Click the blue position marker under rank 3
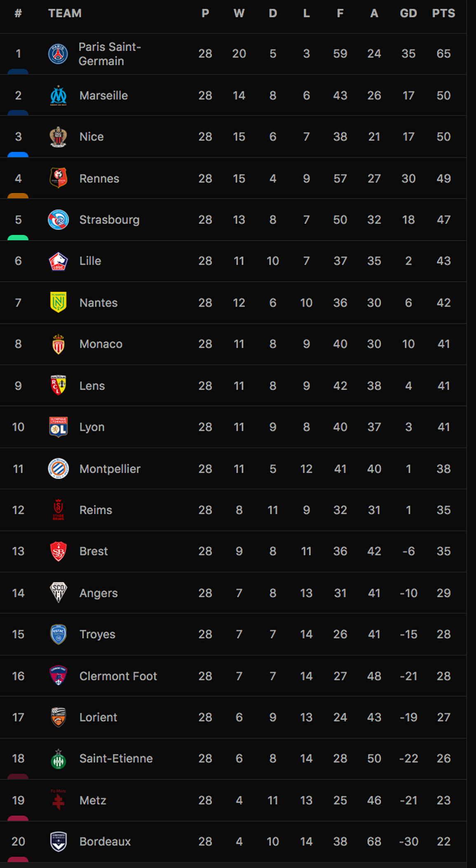This screenshot has height=868, width=476. coord(18,154)
